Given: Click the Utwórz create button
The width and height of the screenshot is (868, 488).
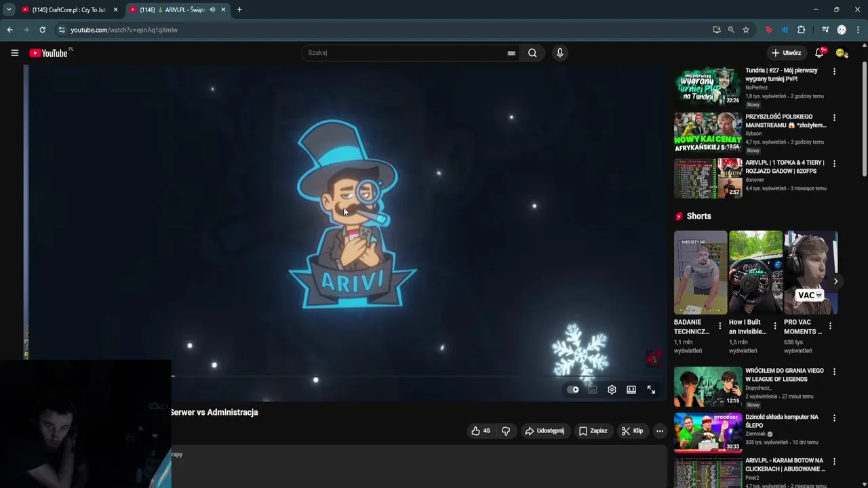Looking at the screenshot, I should (786, 53).
